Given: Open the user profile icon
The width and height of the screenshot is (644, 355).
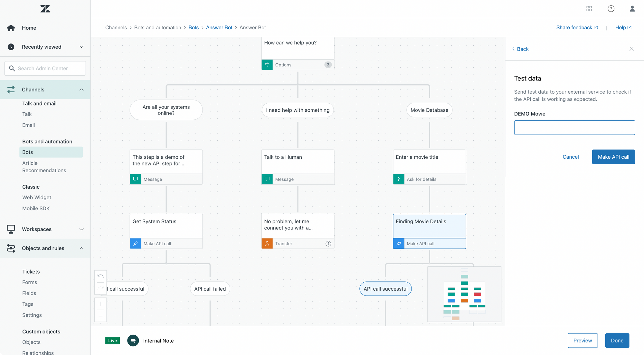Looking at the screenshot, I should point(632,9).
